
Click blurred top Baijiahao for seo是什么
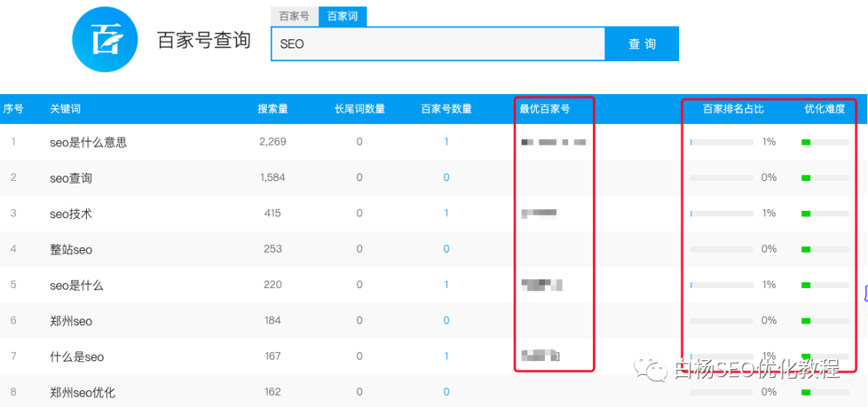[x=542, y=285]
